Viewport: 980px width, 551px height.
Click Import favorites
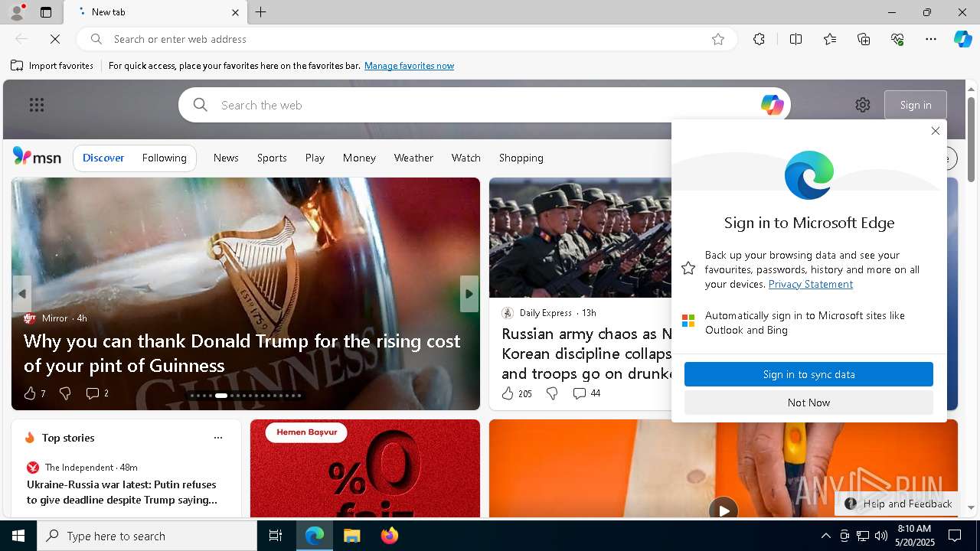coord(52,66)
